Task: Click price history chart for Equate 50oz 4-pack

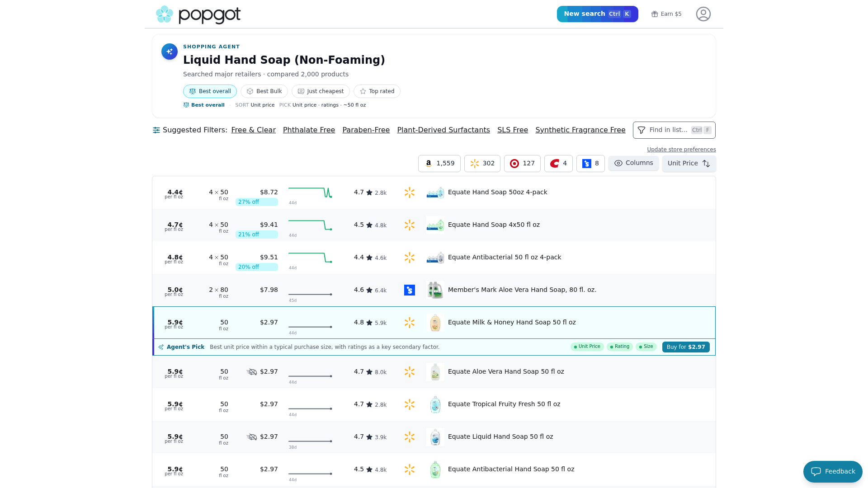Action: point(310,192)
